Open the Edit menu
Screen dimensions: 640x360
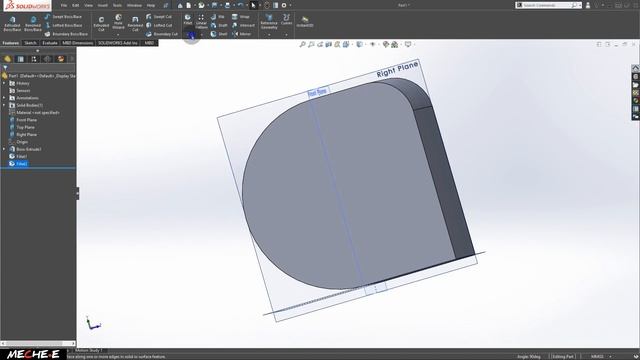click(x=76, y=5)
